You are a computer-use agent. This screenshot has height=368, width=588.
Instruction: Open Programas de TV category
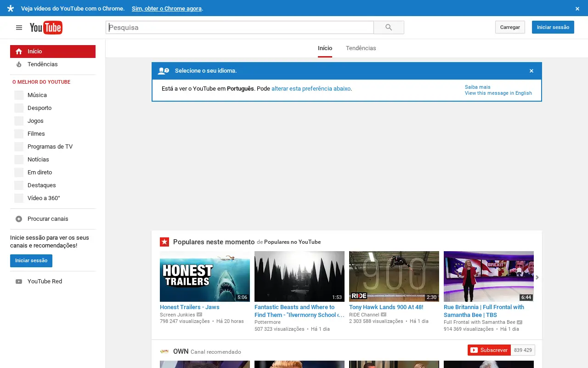(x=53, y=147)
